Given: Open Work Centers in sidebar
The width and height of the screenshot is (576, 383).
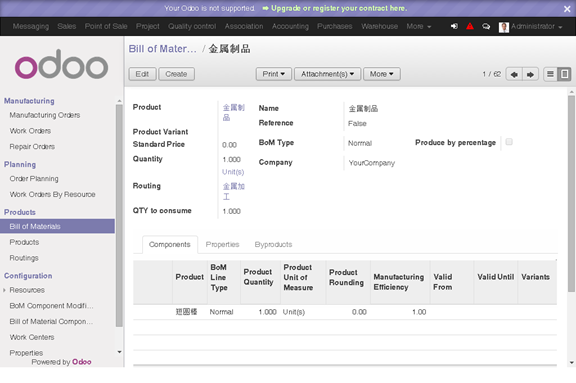Looking at the screenshot, I should point(32,337).
